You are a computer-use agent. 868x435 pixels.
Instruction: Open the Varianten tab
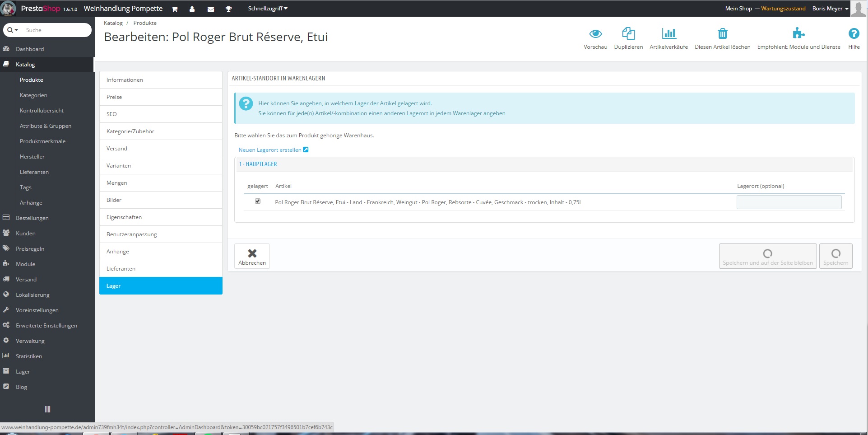point(161,166)
